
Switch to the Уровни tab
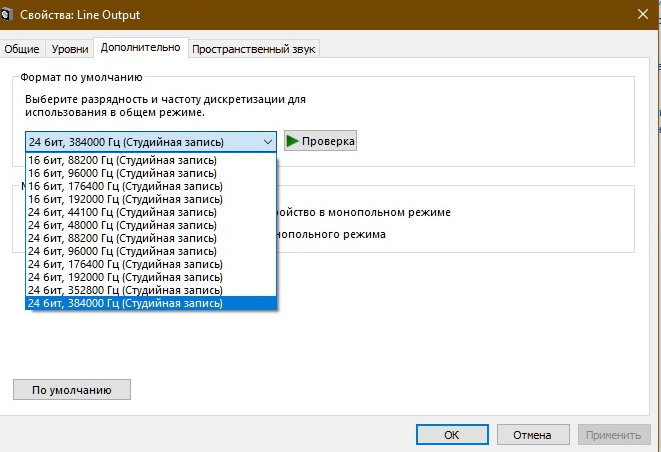tap(70, 49)
